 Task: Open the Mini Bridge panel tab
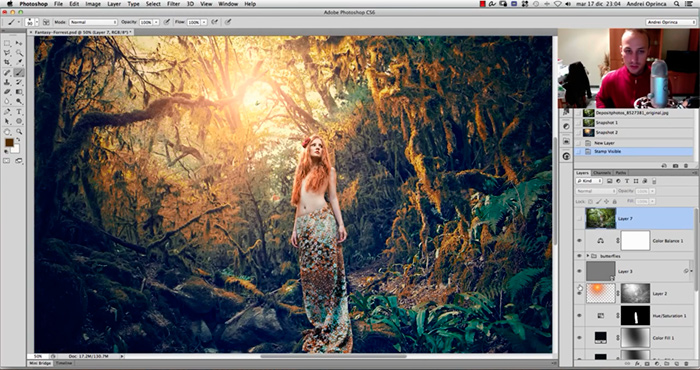[40, 363]
